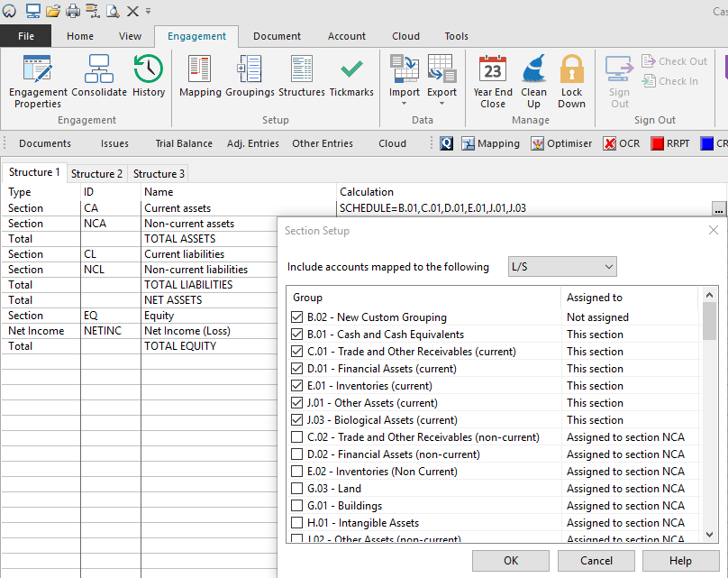Click the Lock Down padlock icon
This screenshot has height=578, width=728.
[x=571, y=79]
